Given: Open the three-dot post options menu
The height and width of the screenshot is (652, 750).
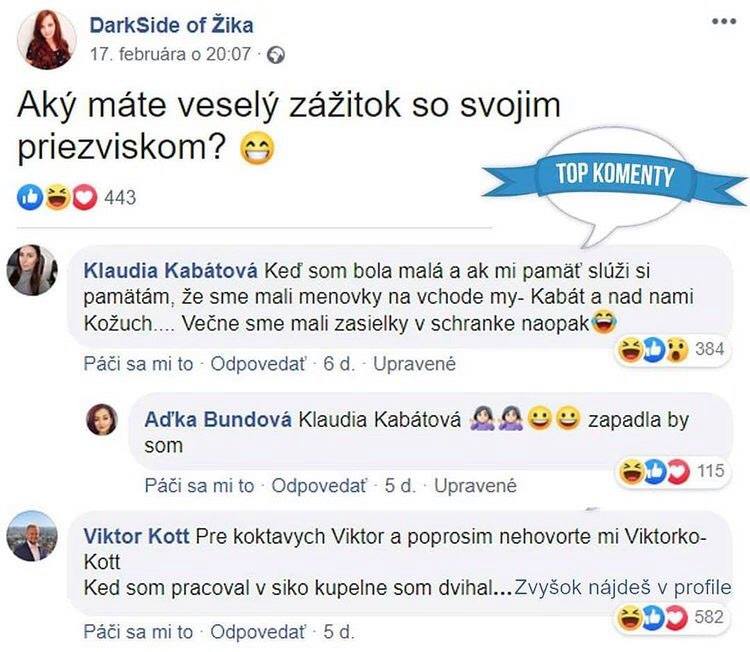Looking at the screenshot, I should [724, 21].
